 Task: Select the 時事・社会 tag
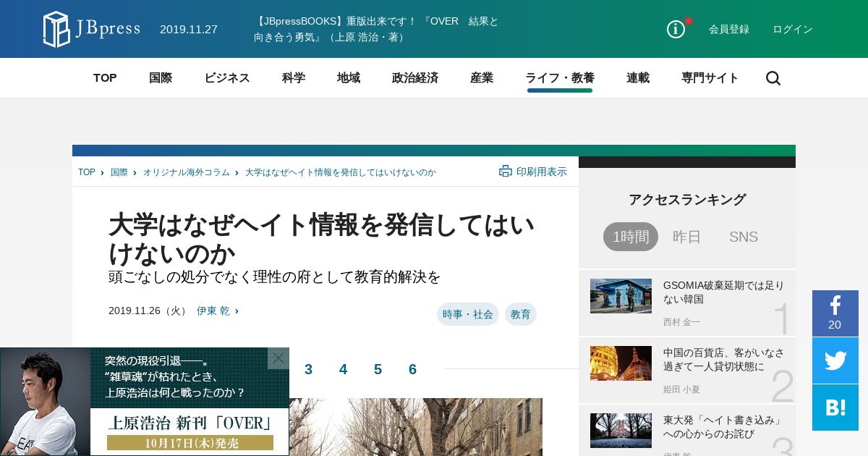[x=468, y=314]
